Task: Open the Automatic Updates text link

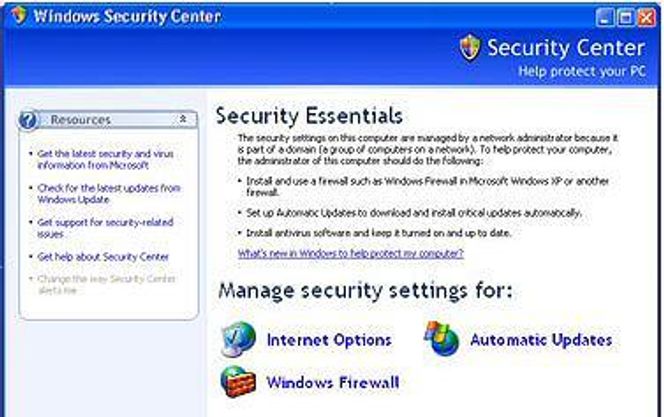Action: click(x=541, y=340)
